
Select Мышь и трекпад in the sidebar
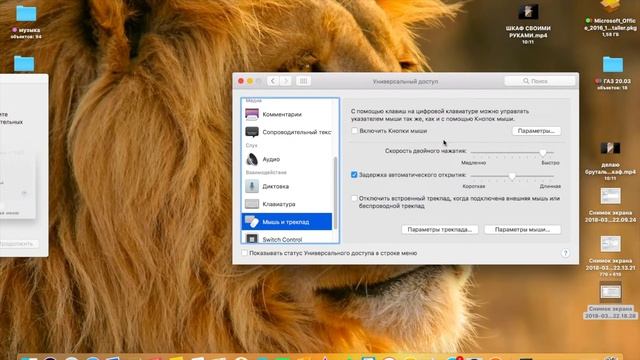pyautogui.click(x=287, y=222)
